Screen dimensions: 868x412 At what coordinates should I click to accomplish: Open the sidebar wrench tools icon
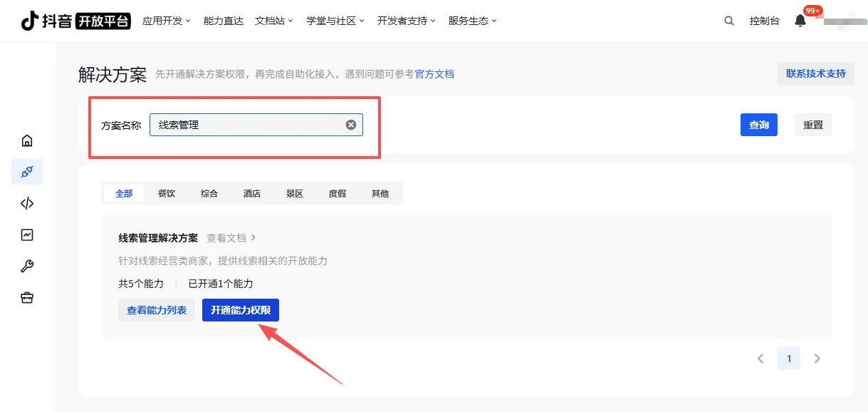tap(27, 266)
